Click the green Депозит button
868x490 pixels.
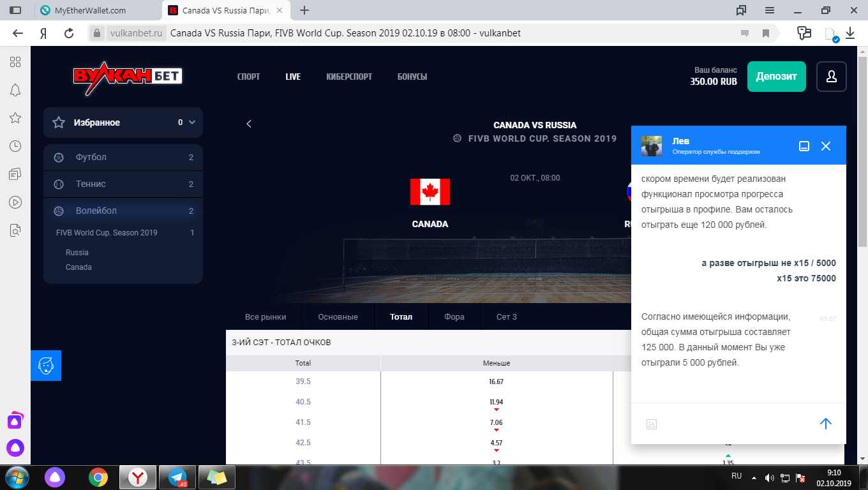click(x=777, y=77)
